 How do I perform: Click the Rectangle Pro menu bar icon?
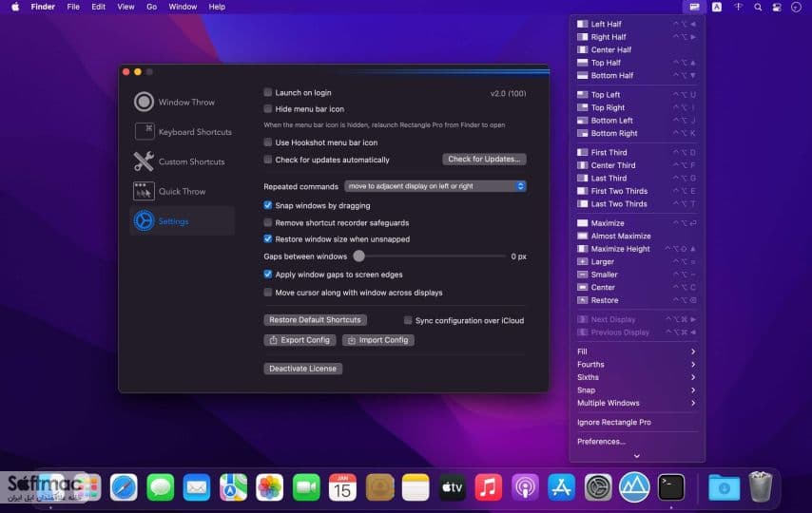(694, 7)
